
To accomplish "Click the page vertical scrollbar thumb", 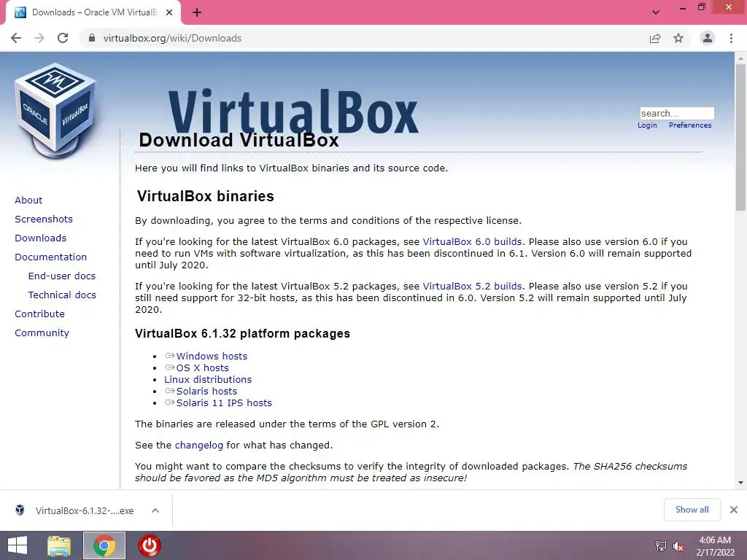I will pyautogui.click(x=740, y=136).
